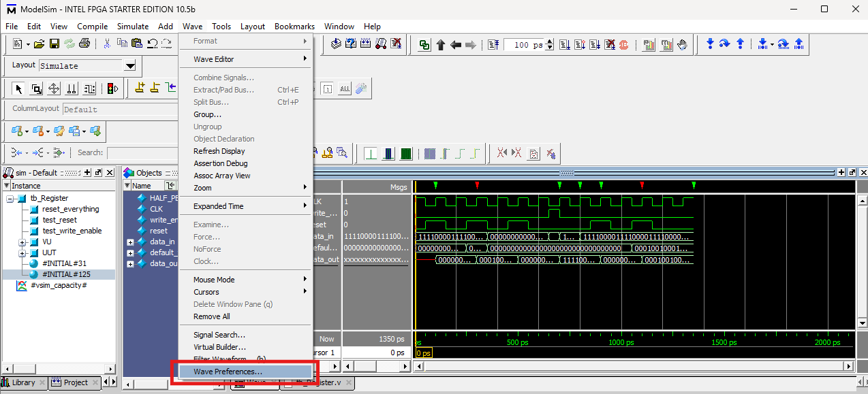The image size is (868, 394).
Task: Click the blue Step Over curved arrow
Action: point(725,44)
